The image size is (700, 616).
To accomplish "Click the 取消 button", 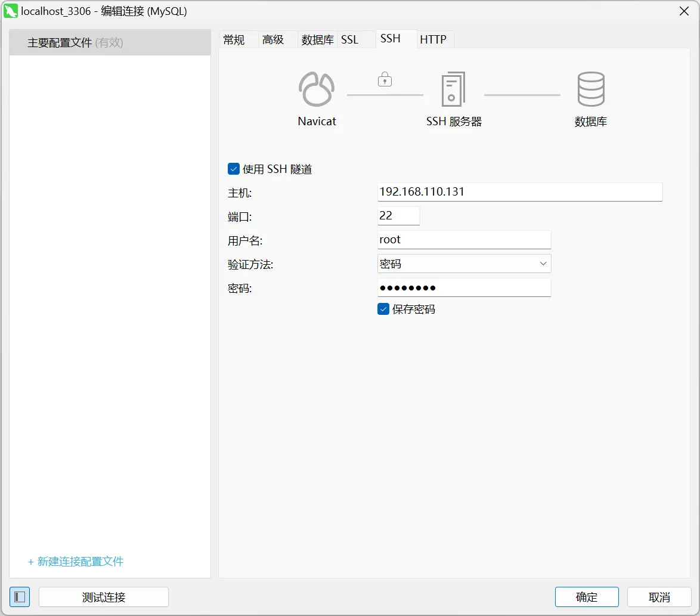I will pos(659,597).
